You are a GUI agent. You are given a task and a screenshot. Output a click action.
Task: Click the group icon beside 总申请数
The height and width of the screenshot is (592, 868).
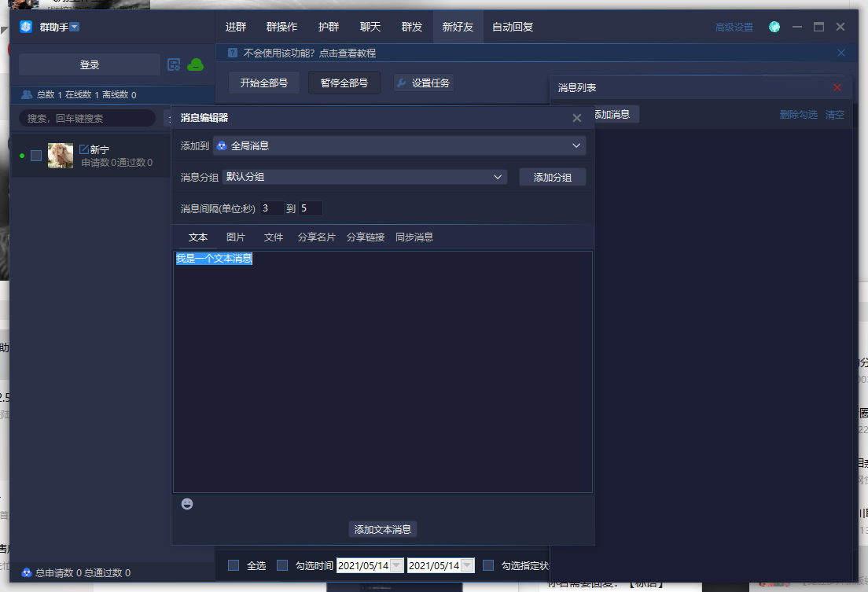(27, 572)
